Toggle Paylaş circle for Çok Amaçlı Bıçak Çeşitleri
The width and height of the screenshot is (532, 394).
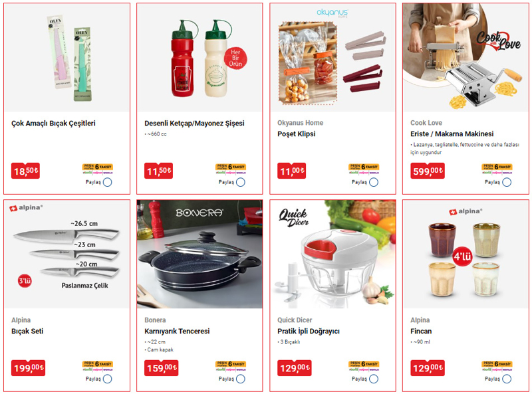point(108,183)
